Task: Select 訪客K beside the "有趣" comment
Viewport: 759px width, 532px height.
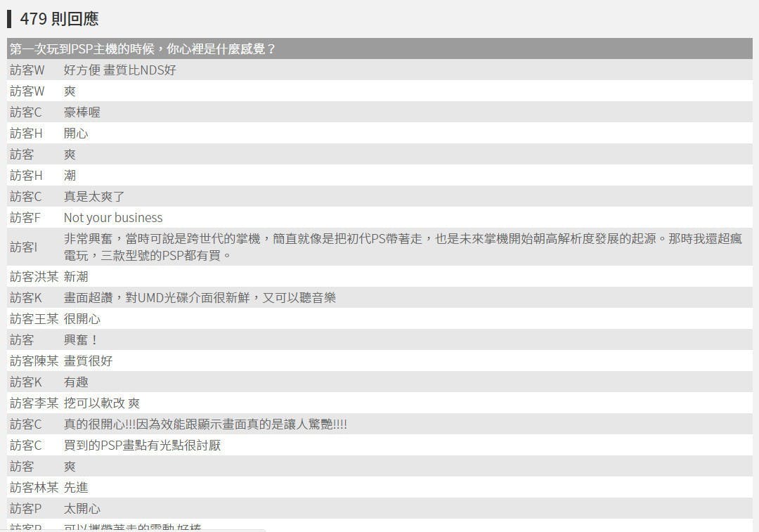Action: (26, 382)
